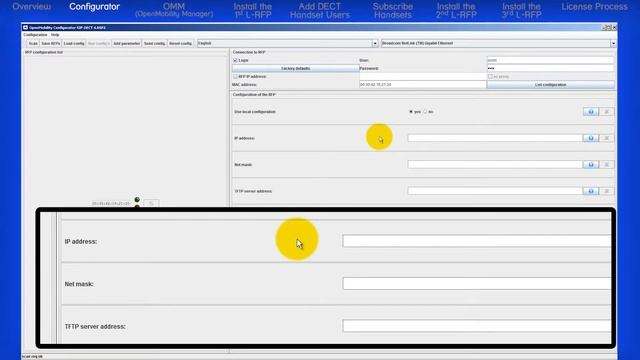640x360 pixels.
Task: Select no for Use local configuration
Action: [425, 112]
